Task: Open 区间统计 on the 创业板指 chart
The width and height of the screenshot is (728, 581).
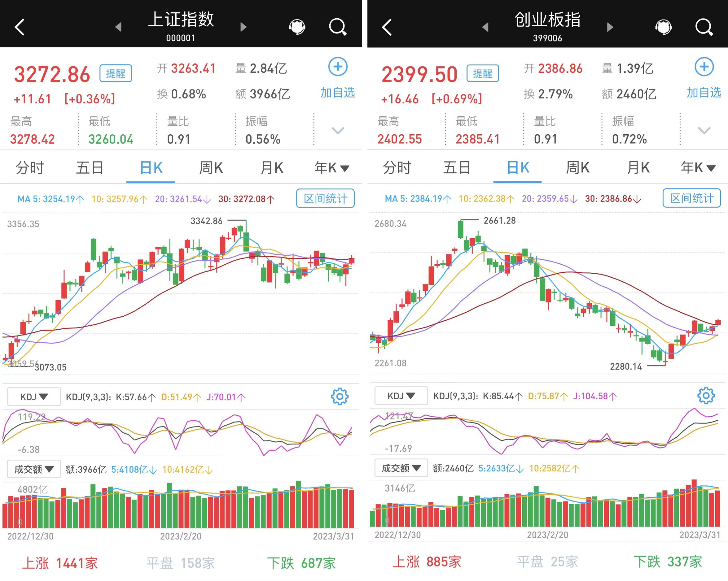Action: (691, 198)
